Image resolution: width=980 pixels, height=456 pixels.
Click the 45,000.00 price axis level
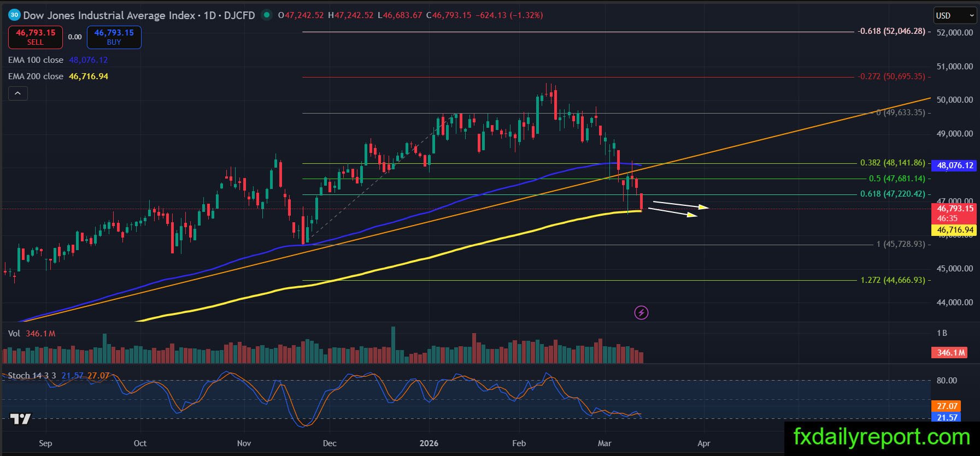[x=955, y=269]
